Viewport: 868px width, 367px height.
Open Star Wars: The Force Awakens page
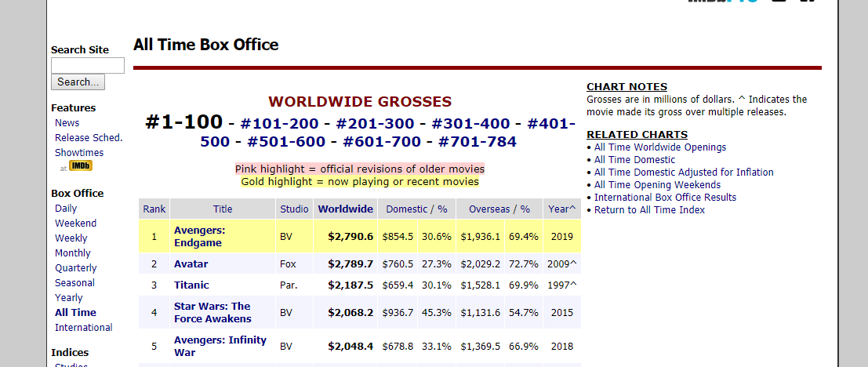pos(212,313)
